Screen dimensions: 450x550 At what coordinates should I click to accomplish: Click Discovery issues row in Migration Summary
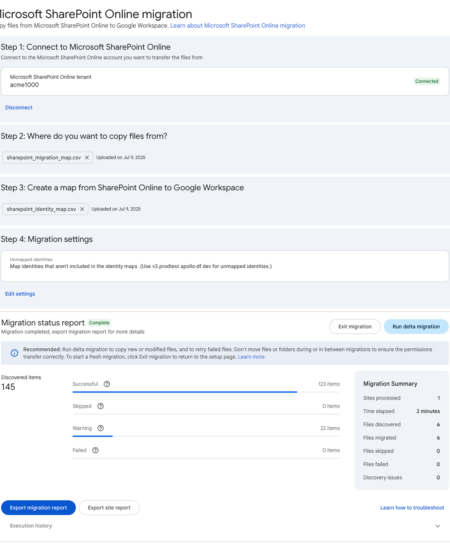pyautogui.click(x=402, y=477)
